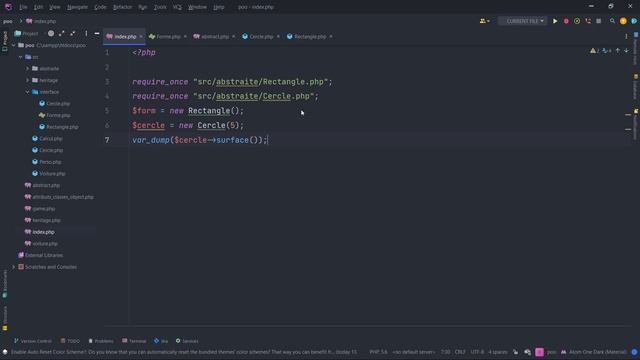The width and height of the screenshot is (640, 360).
Task: Open editor tabs options menu
Action: tap(626, 36)
